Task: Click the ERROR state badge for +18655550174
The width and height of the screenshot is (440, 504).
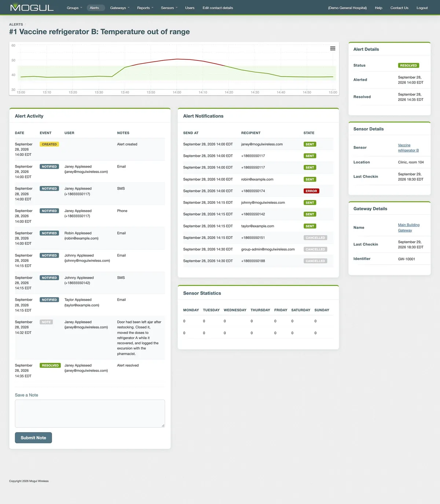Action: pyautogui.click(x=311, y=191)
